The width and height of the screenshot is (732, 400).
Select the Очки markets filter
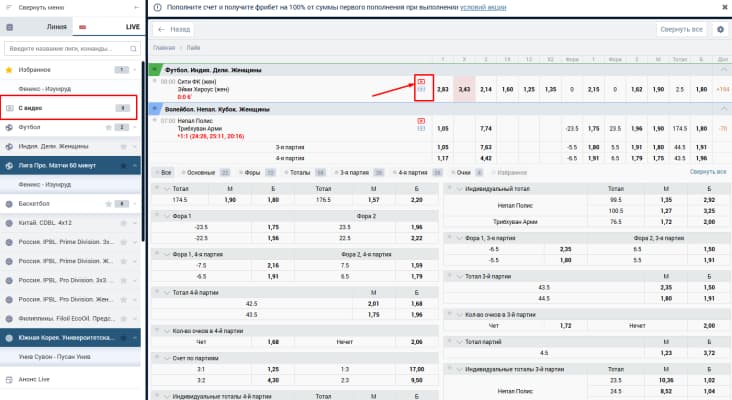coord(466,173)
